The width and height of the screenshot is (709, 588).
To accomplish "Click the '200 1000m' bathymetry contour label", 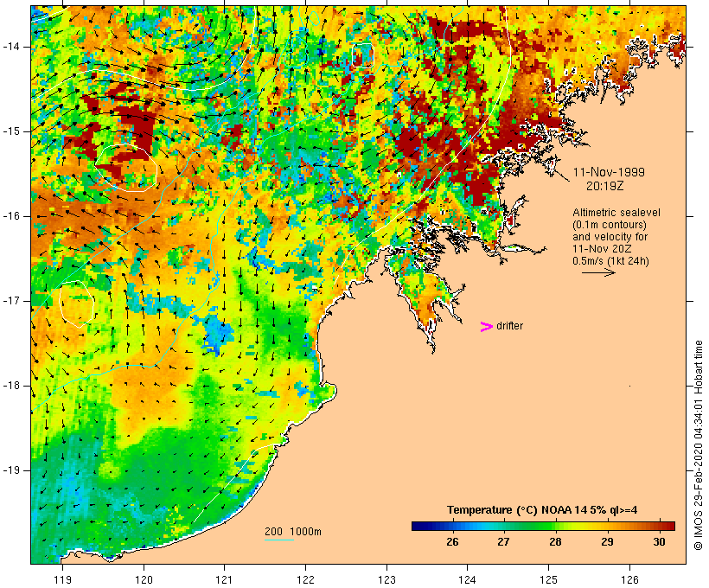I will [x=293, y=532].
